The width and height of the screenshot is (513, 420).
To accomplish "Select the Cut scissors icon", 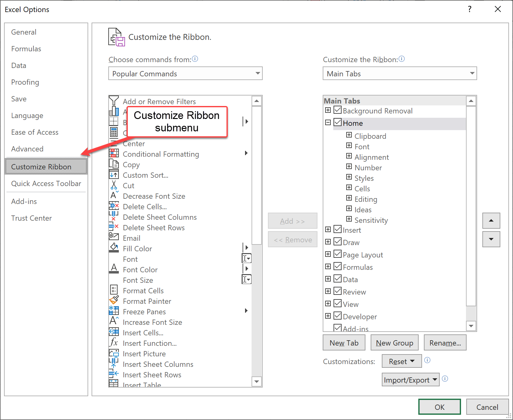I will [114, 185].
